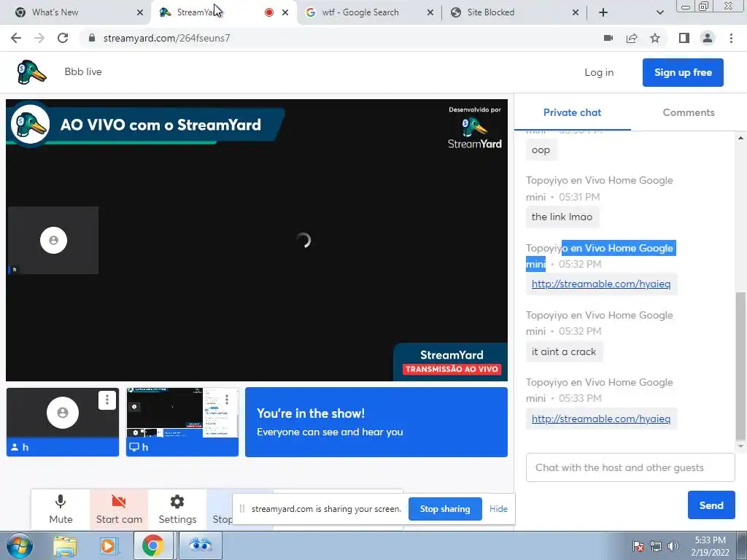Open options menu on camera thumbnail h
The height and width of the screenshot is (560, 747).
point(107,400)
